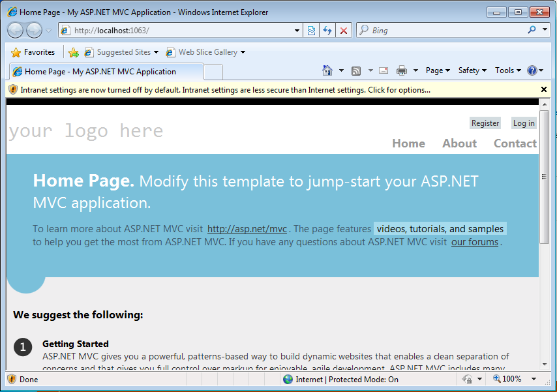Image resolution: width=557 pixels, height=392 pixels.
Task: Open the search provider dropdown arrow
Action: (545, 30)
